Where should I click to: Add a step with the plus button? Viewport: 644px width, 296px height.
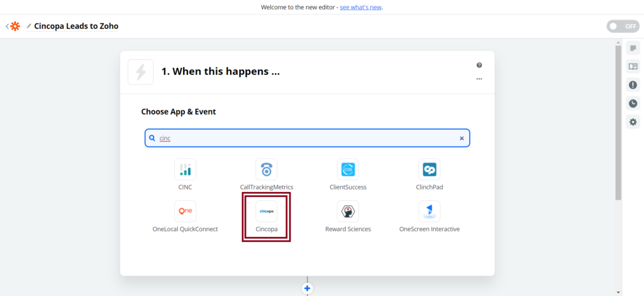(308, 288)
